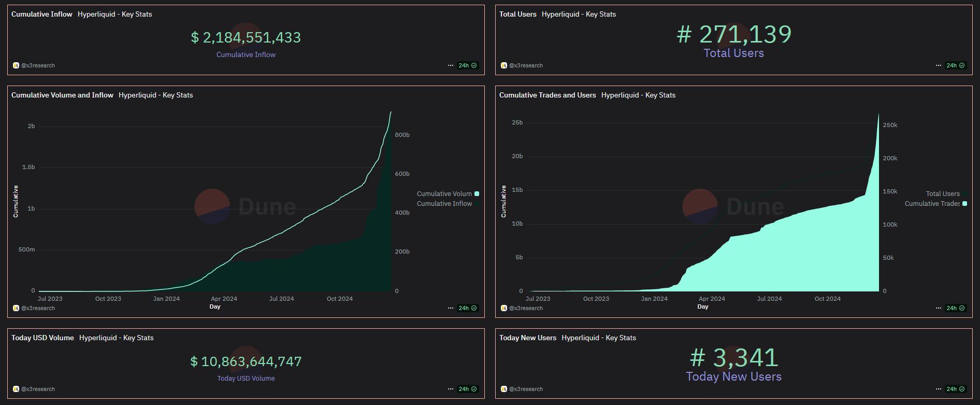The height and width of the screenshot is (405, 980).
Task: Click the Cumulative Trades legend color swatch
Action: click(x=964, y=204)
